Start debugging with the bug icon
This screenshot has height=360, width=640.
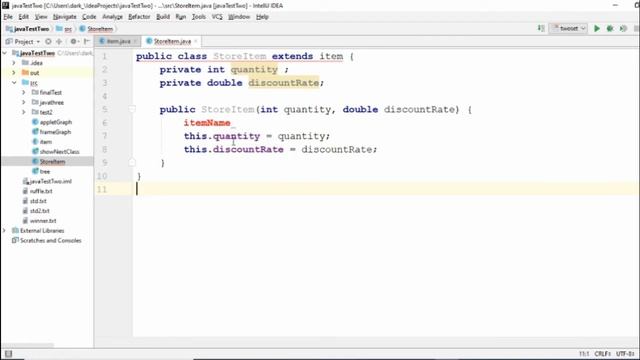[x=610, y=29]
